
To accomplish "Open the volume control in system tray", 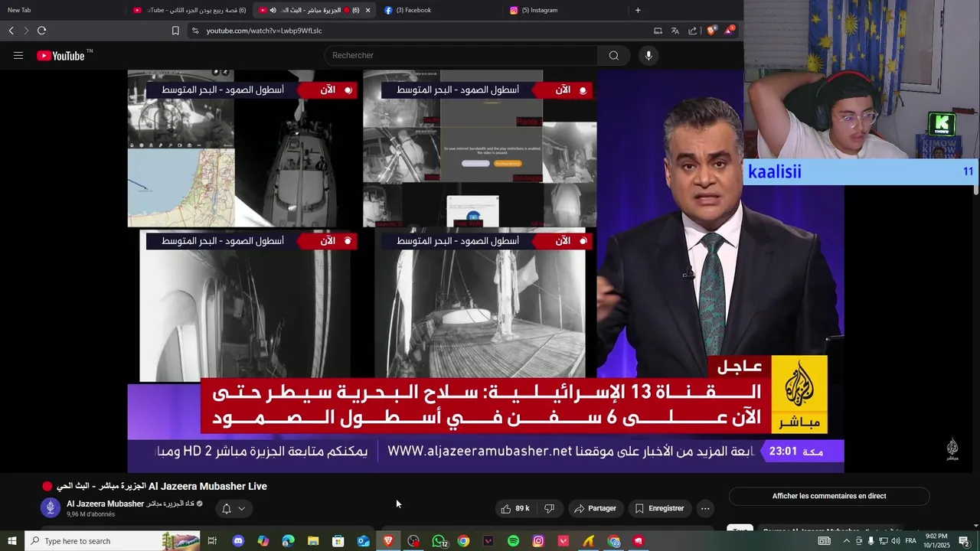I will 896,541.
